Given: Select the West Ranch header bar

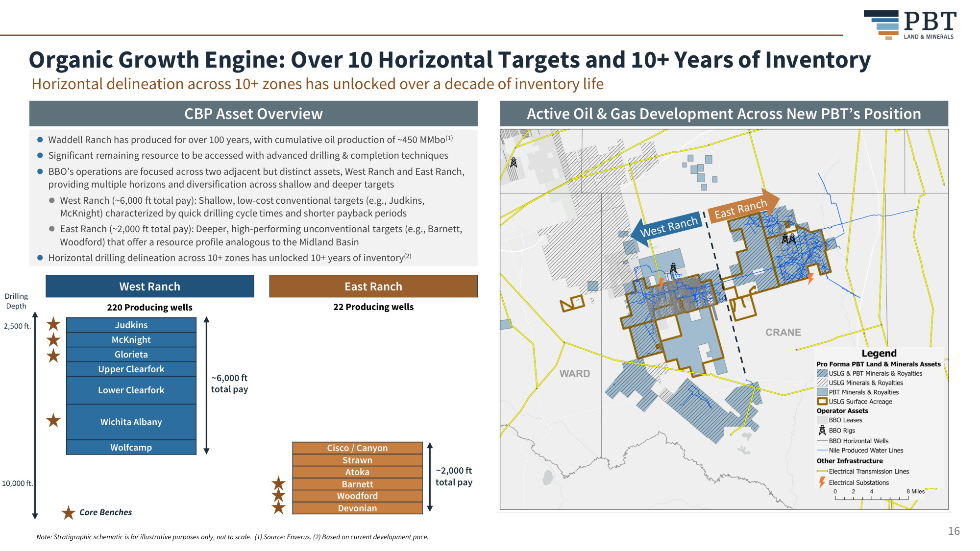Looking at the screenshot, I should click(150, 286).
